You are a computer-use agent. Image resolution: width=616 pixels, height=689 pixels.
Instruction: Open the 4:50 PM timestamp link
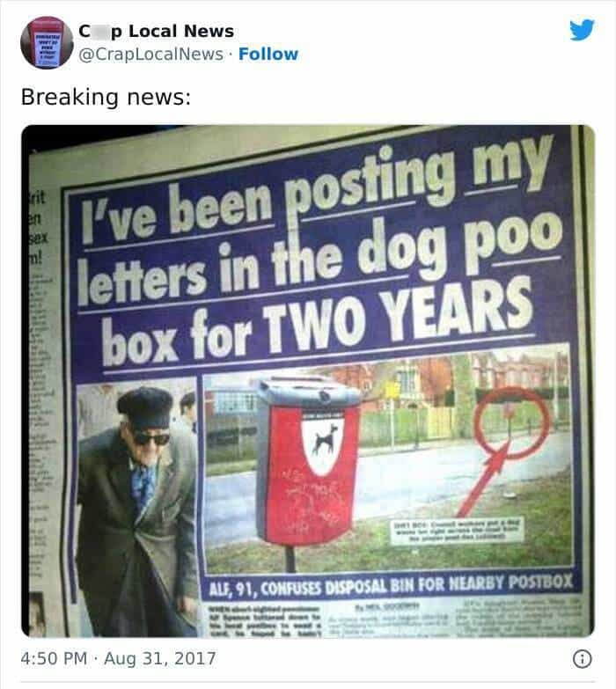[x=54, y=658]
